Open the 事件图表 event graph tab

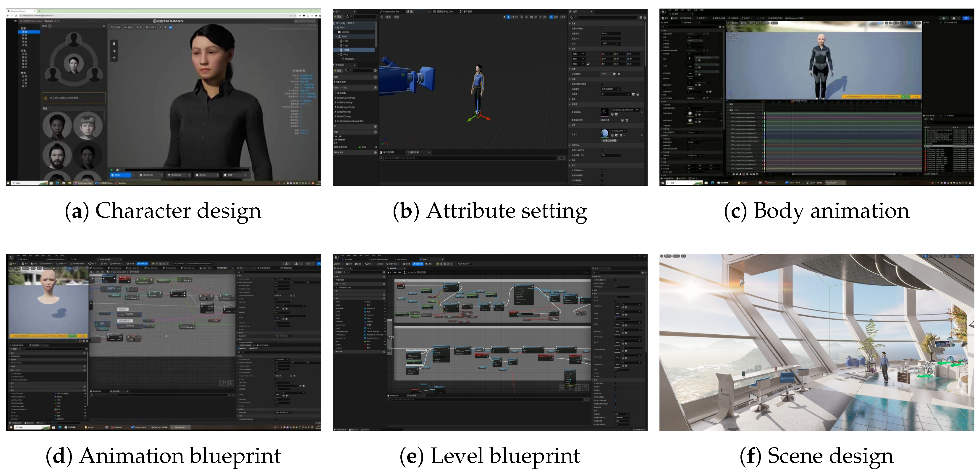coord(468,12)
